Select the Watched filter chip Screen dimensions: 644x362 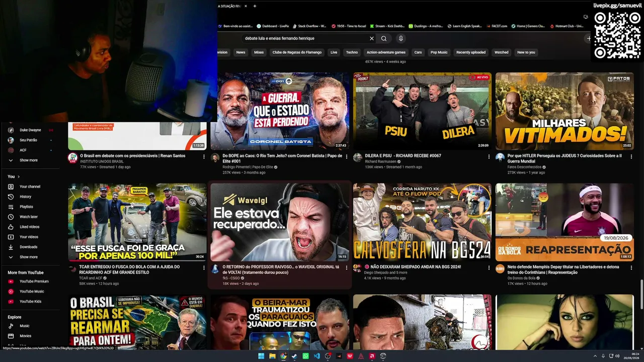pos(501,52)
